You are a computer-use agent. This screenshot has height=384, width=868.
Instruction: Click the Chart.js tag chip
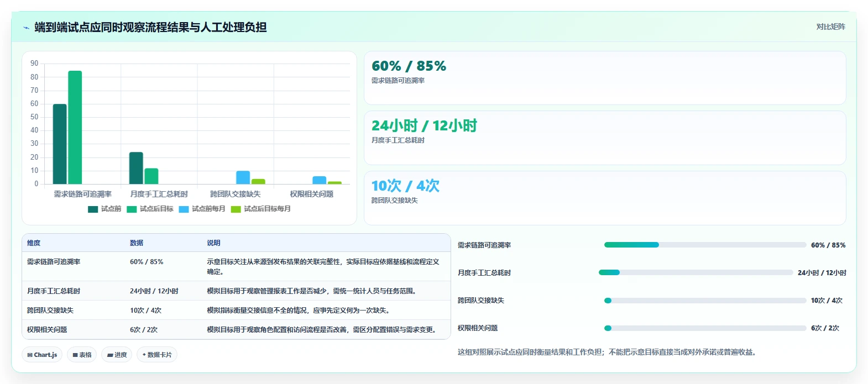coord(42,355)
